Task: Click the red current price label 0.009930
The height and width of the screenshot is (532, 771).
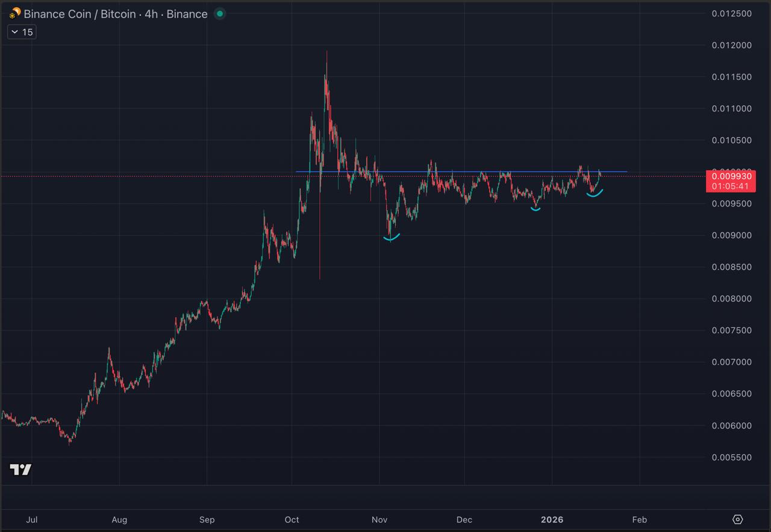Action: click(x=731, y=176)
